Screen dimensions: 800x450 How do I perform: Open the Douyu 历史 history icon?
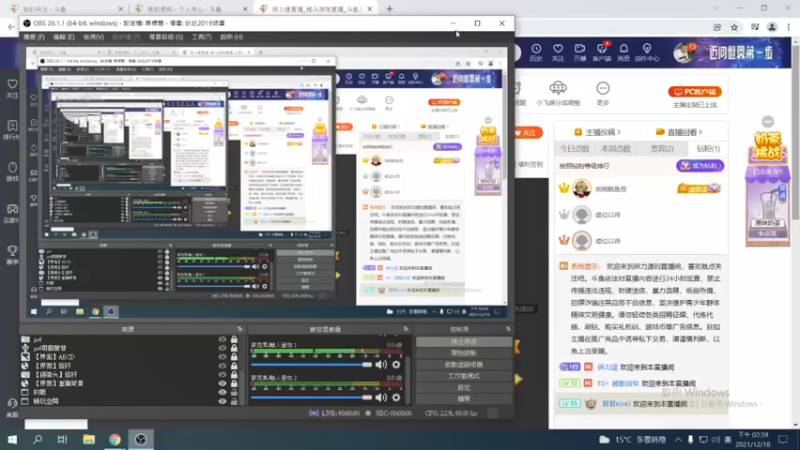pyautogui.click(x=536, y=52)
